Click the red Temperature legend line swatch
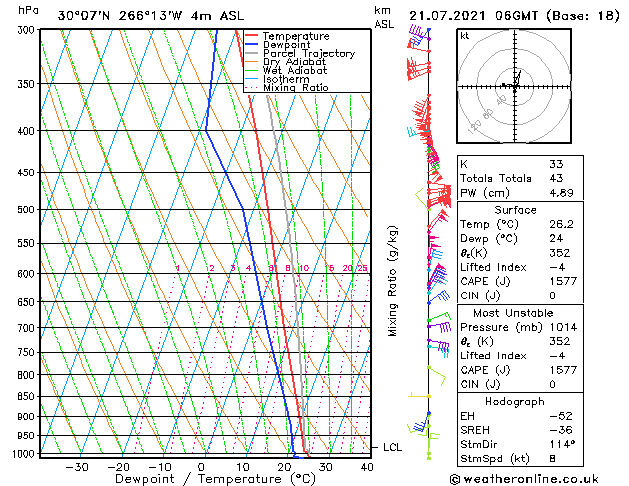629x486 pixels. 252,36
